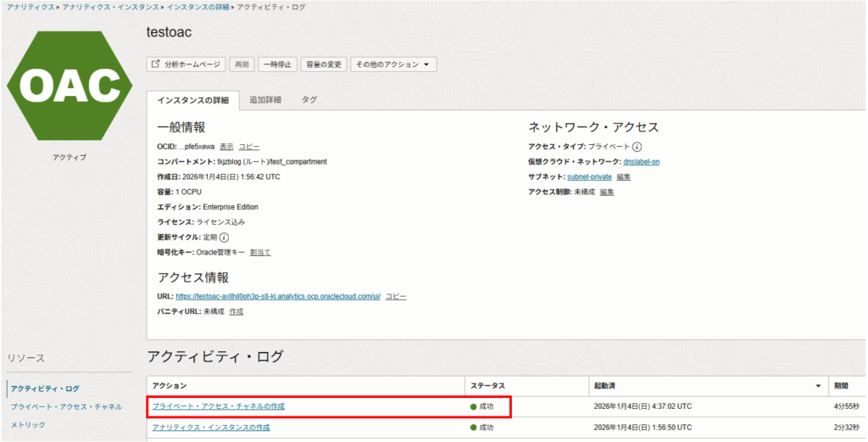The width and height of the screenshot is (868, 442).
Task: Click the green status dot for プライベート・アクセス・チャネルの作成
Action: (474, 407)
